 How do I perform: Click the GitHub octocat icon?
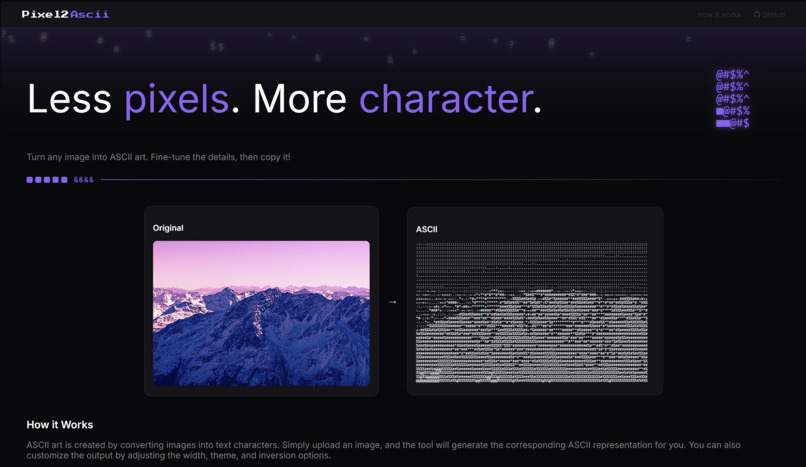[757, 15]
